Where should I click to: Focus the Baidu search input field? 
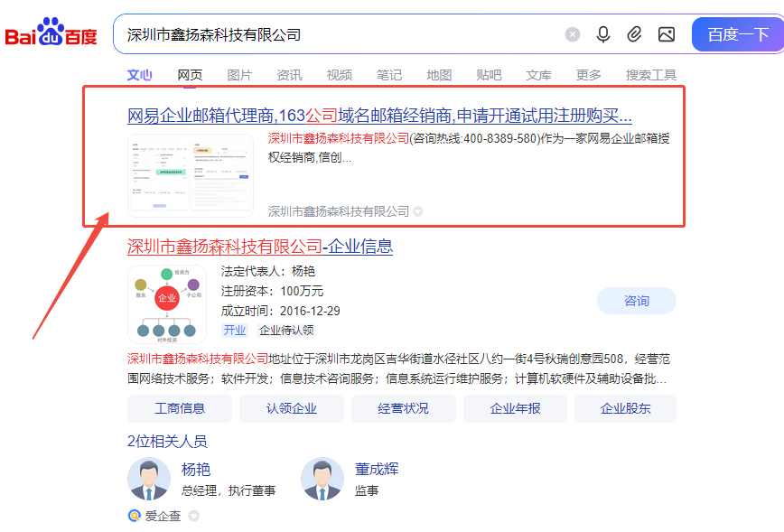point(340,34)
